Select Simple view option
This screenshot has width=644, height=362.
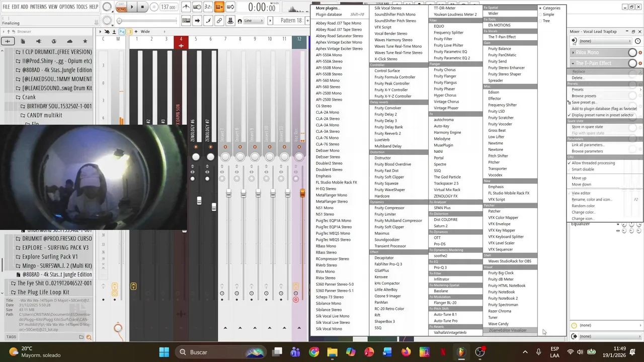coord(548,15)
